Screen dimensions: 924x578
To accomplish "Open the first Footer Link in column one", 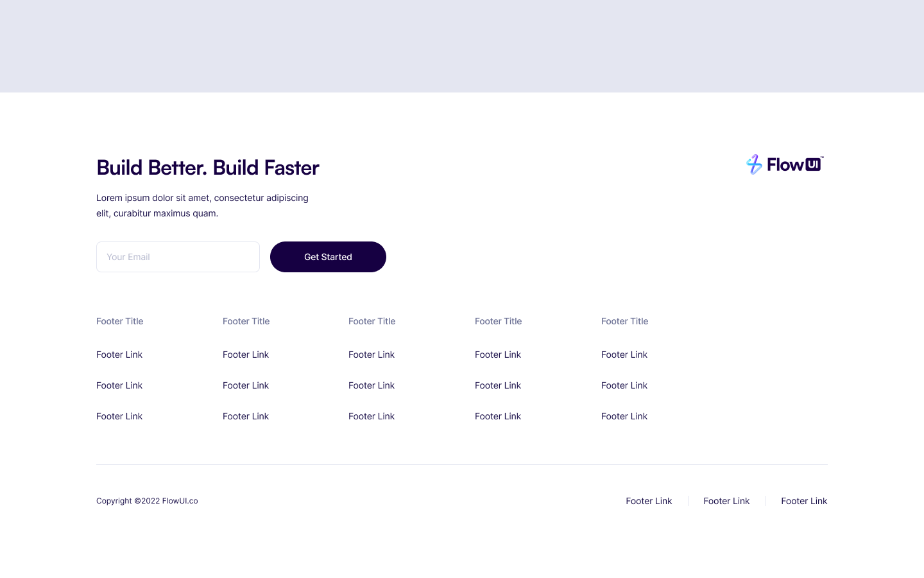I will 119,355.
